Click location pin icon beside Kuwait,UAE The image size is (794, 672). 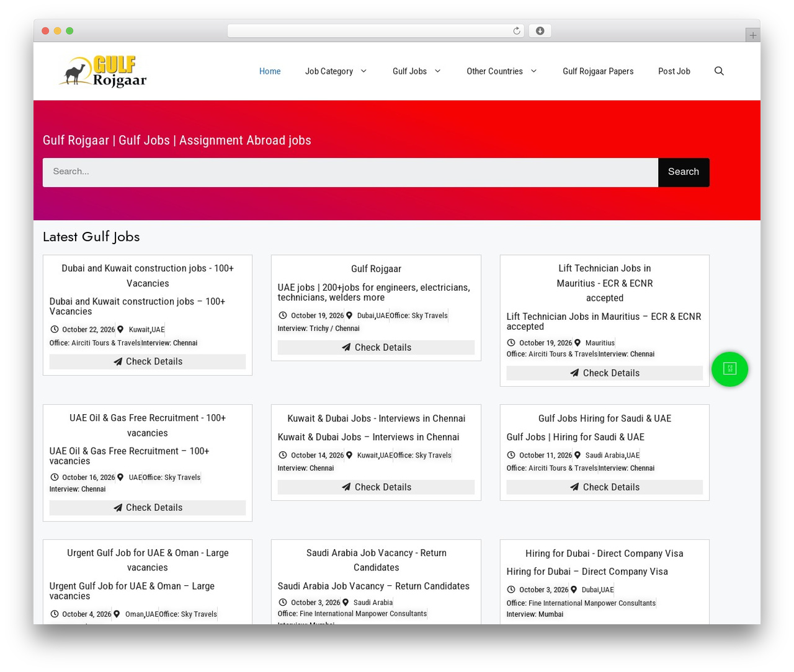coord(120,329)
